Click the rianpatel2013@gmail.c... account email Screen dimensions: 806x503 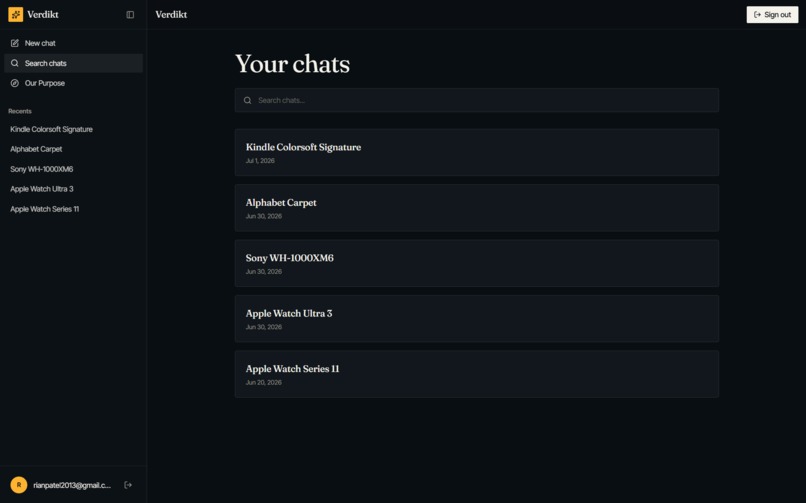tap(72, 485)
